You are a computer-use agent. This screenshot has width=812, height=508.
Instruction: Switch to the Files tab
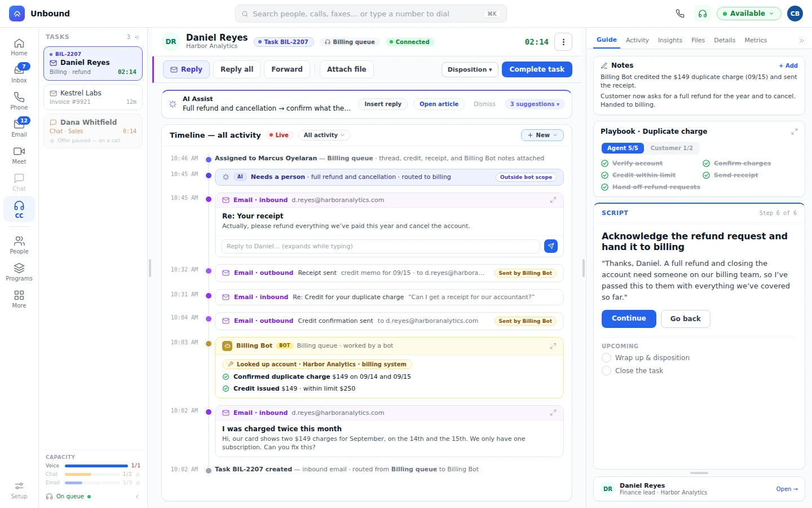tap(698, 41)
